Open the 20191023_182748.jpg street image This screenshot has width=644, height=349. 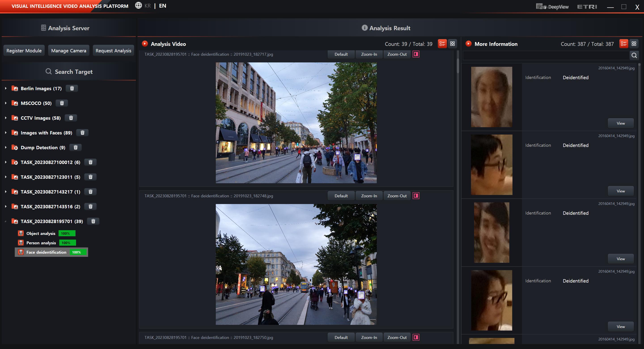tap(296, 264)
